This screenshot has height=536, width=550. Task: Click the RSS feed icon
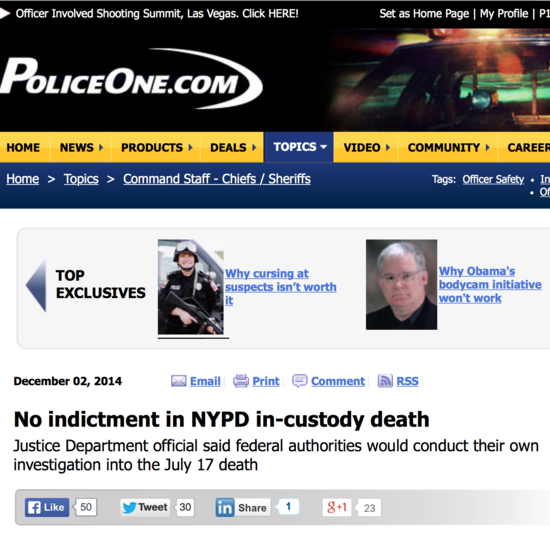pos(385,381)
